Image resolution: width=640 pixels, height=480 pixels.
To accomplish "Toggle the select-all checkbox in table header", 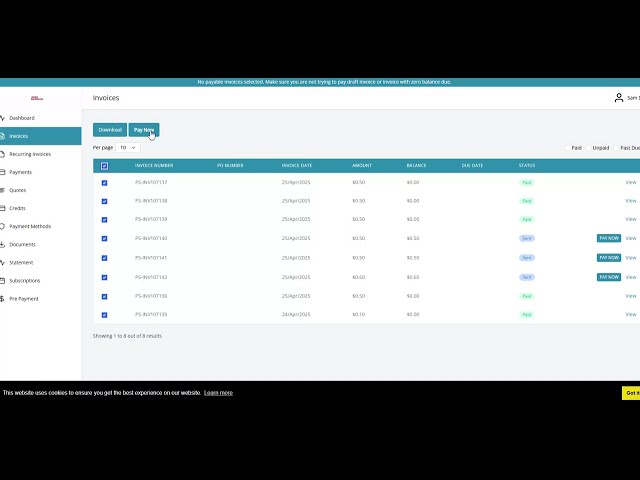I will [x=104, y=165].
